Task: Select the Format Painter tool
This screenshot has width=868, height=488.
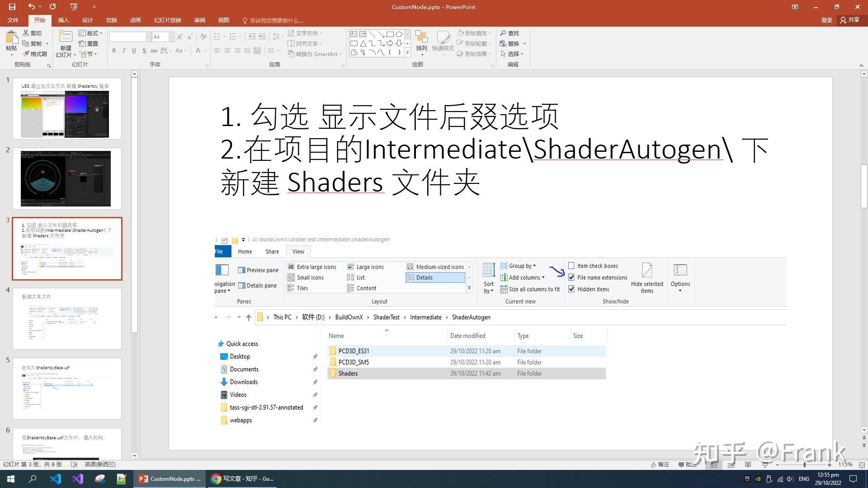Action: click(x=36, y=53)
